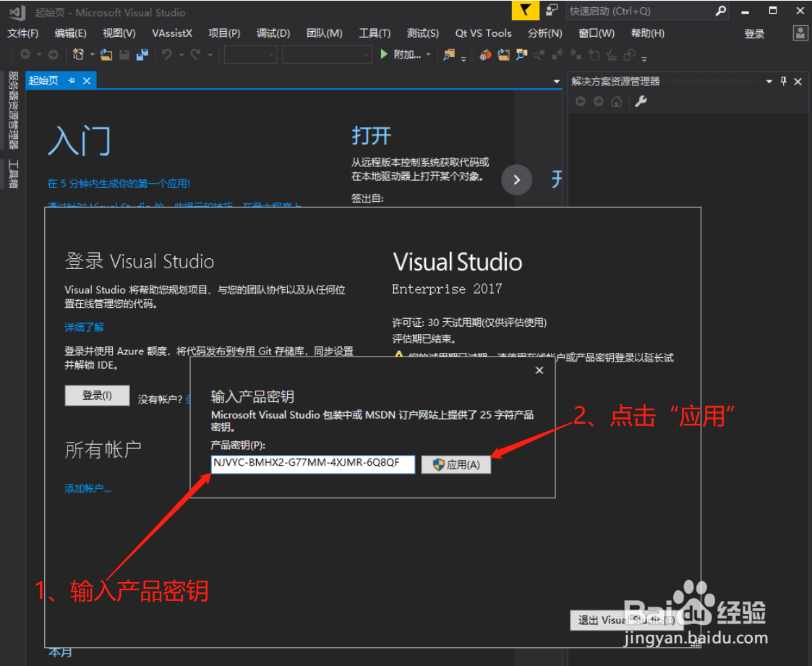Click the send feedback icon in title bar
Image resolution: width=812 pixels, height=666 pixels.
click(552, 10)
